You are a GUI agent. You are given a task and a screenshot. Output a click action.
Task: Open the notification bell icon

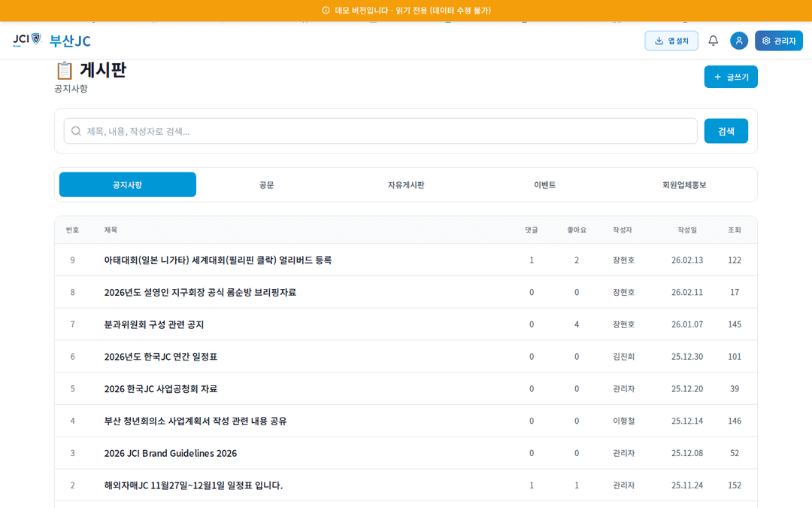coord(713,41)
